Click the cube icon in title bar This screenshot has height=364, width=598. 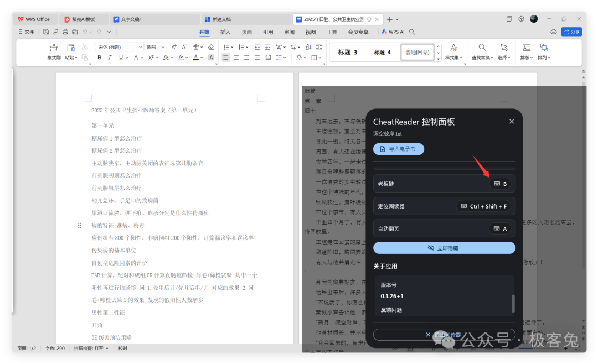pyautogui.click(x=521, y=19)
